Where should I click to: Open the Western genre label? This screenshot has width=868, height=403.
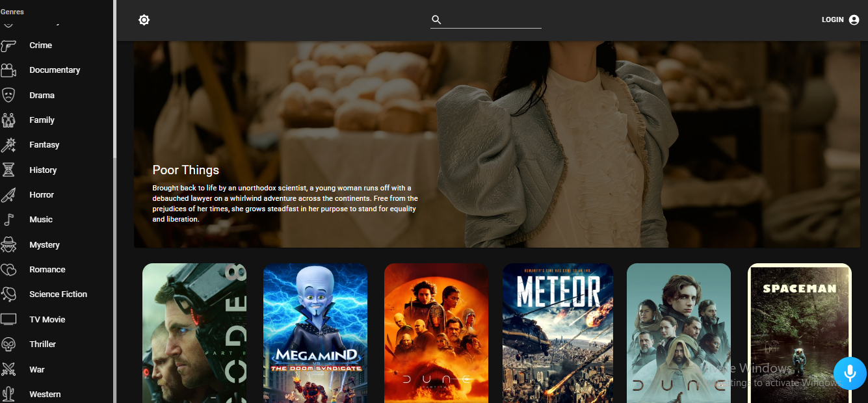pos(45,395)
